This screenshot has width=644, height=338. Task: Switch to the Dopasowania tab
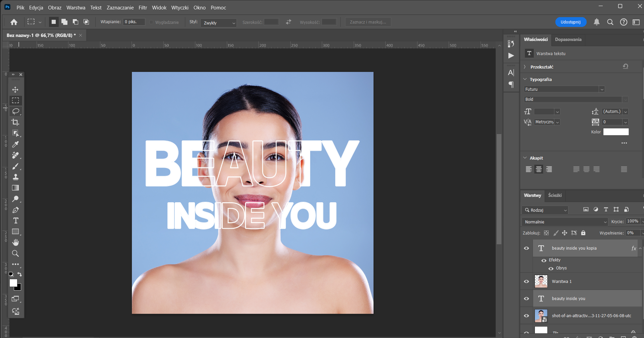(x=568, y=40)
